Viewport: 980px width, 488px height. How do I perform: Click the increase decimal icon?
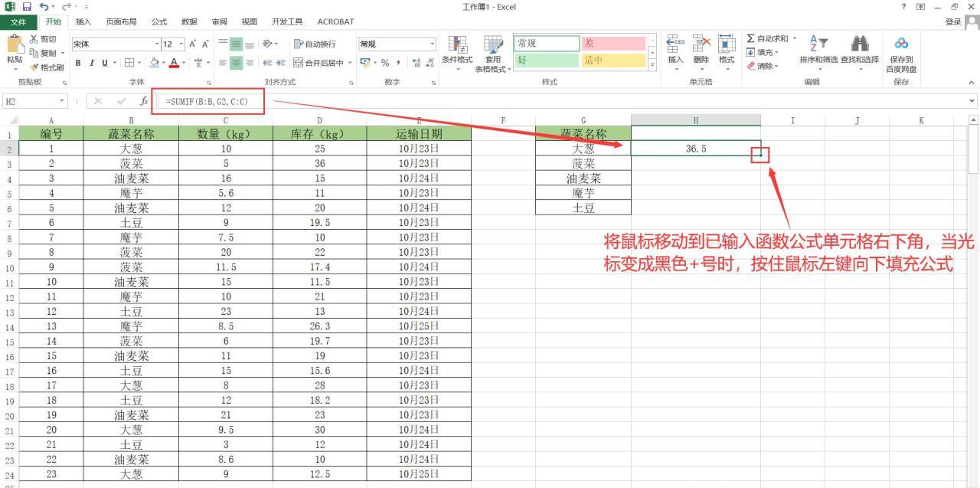[416, 63]
